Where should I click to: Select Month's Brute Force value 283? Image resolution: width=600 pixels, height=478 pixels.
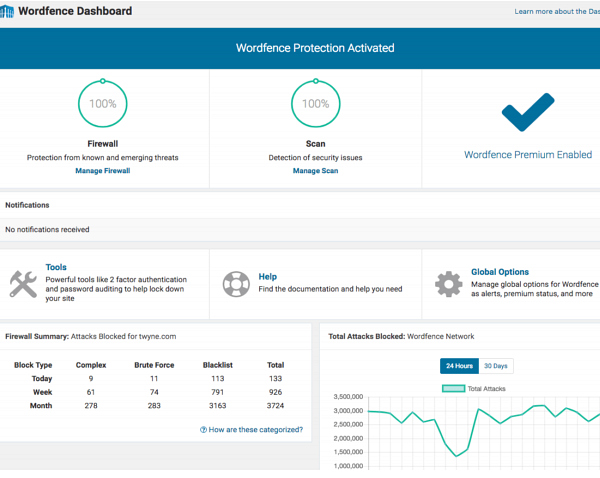pos(154,406)
